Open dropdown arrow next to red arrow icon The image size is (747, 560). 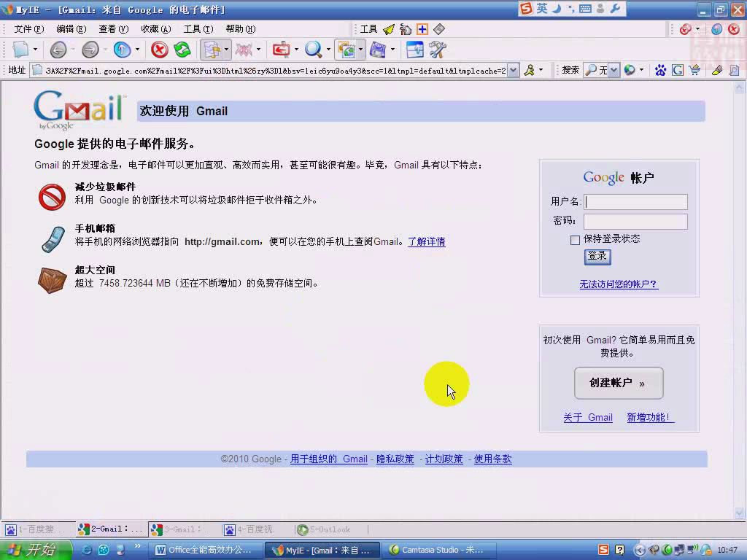tap(296, 50)
